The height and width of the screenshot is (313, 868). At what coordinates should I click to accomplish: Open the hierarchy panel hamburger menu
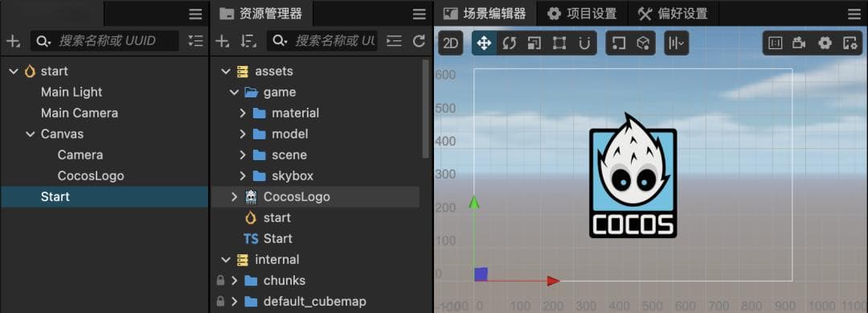195,14
